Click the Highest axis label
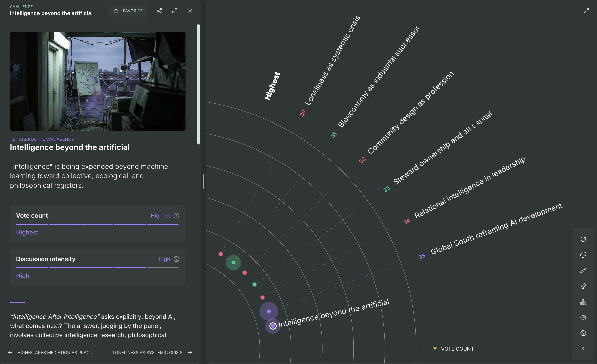The height and width of the screenshot is (364, 597). tap(272, 86)
